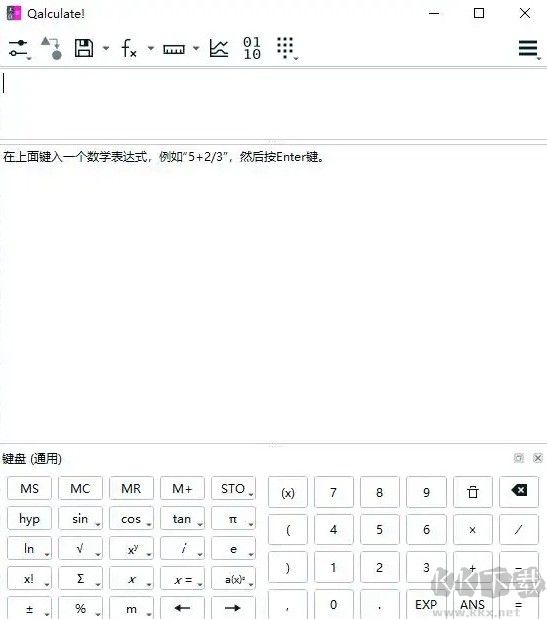Viewport: 547px width, 619px height.
Task: Clear expression with trash can icon
Action: pyautogui.click(x=473, y=492)
